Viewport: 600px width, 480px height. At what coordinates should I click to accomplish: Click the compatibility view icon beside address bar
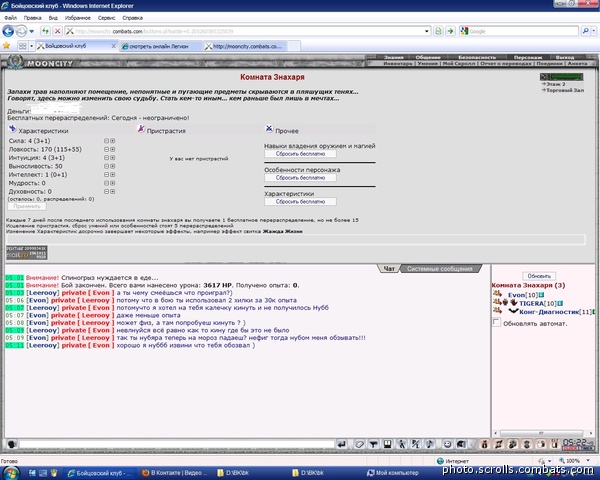coord(439,31)
